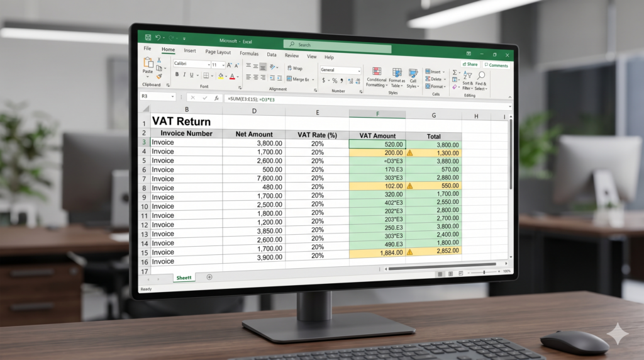The image size is (644, 360).
Task: Click the Undo arrow icon
Action: click(x=158, y=38)
